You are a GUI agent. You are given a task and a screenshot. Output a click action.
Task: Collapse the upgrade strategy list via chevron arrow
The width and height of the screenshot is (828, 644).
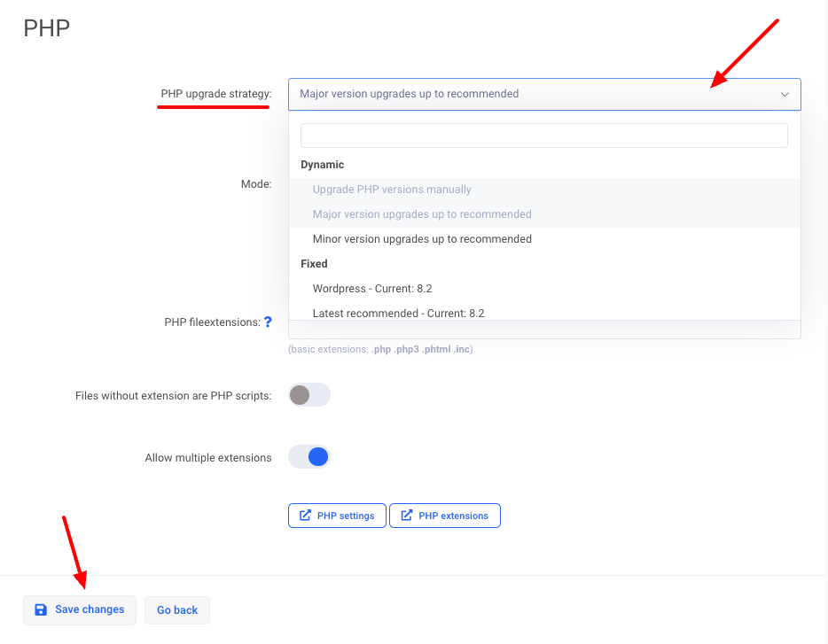[784, 94]
